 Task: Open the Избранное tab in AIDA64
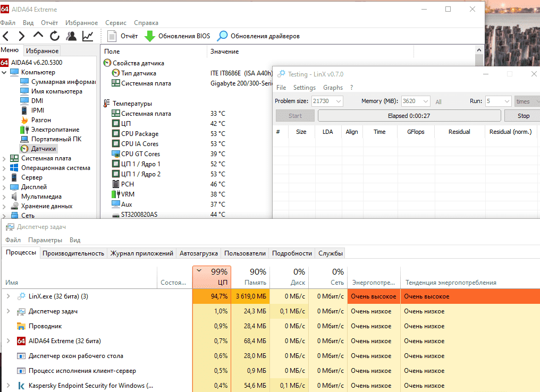click(42, 51)
